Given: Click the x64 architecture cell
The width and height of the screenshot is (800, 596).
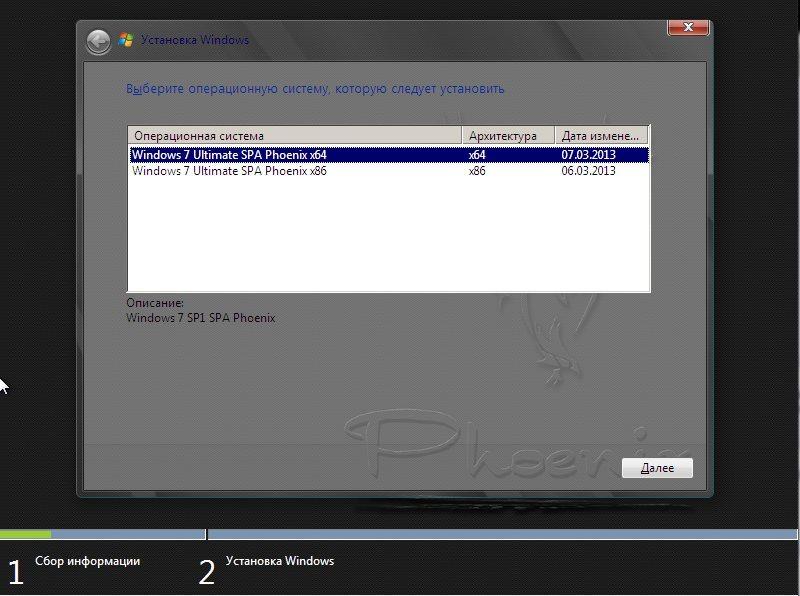Looking at the screenshot, I should [x=476, y=155].
